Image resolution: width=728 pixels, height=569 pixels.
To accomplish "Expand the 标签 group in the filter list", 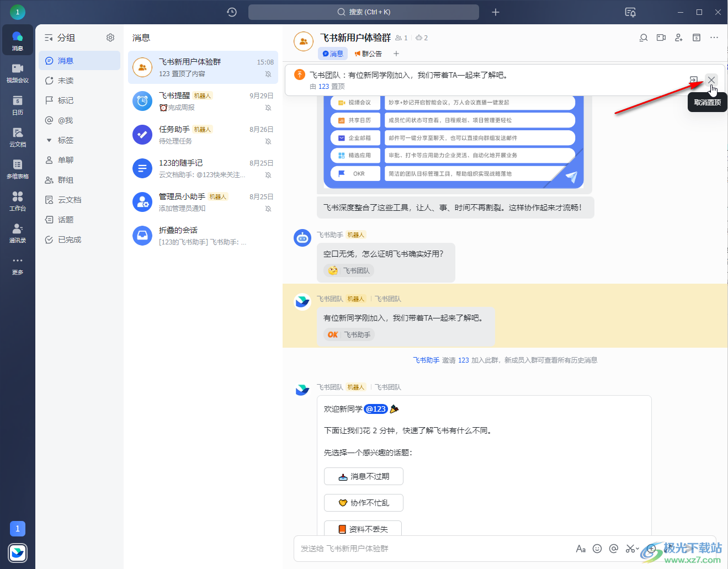I will [49, 140].
